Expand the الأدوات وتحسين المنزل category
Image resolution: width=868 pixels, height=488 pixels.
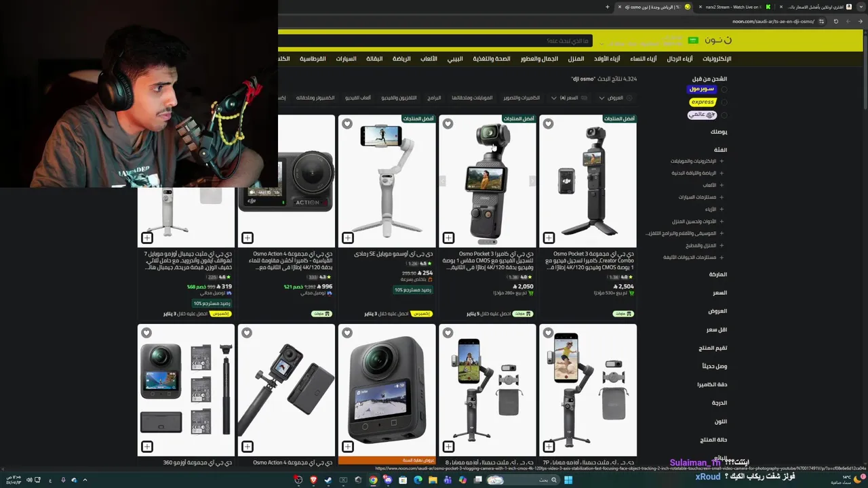click(722, 222)
